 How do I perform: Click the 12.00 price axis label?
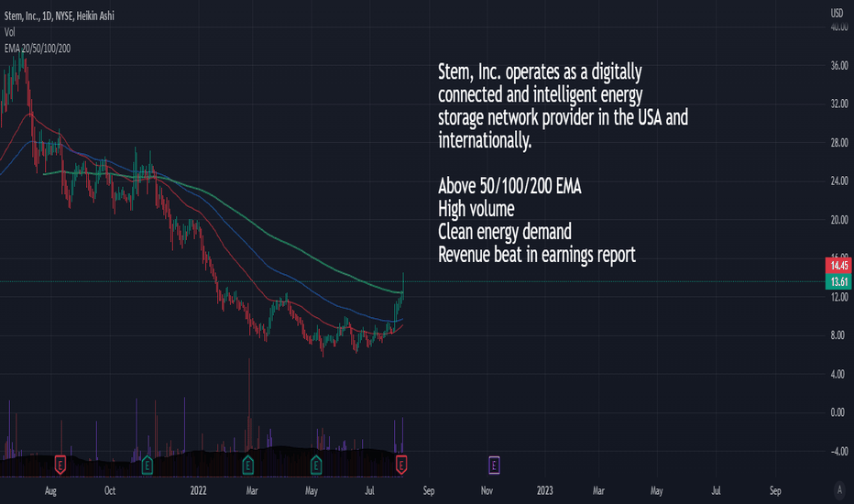click(839, 297)
